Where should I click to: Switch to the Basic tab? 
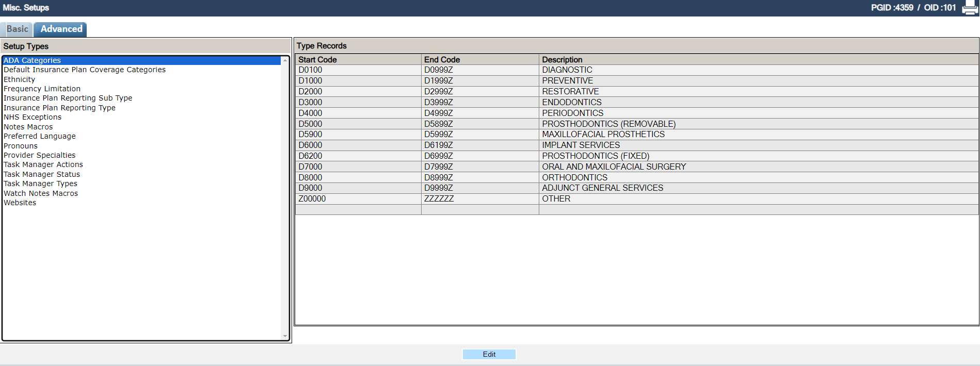point(17,29)
